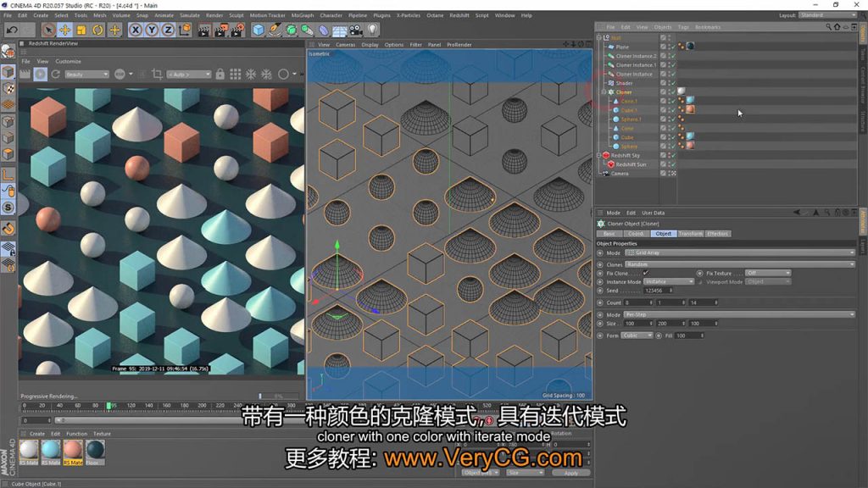Screen dimensions: 868x488
Task: Click the camera object icon in toolbar
Action: point(356,30)
